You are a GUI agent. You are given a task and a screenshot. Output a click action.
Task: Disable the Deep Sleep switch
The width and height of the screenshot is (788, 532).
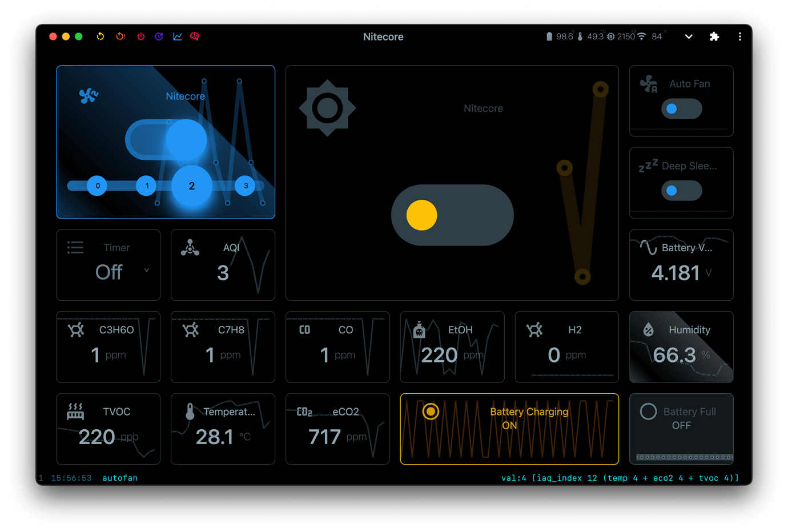tap(681, 190)
